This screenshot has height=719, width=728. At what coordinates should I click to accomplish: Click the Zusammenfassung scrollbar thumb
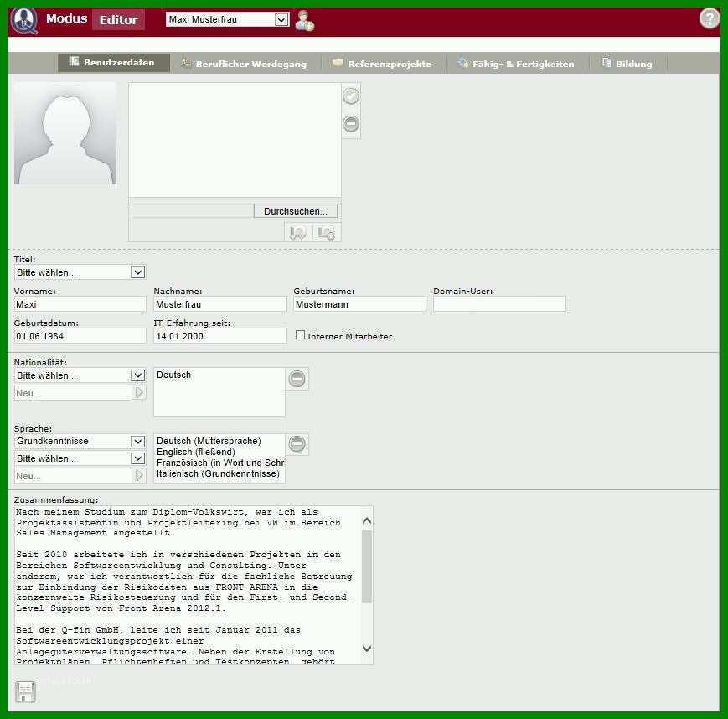367,566
